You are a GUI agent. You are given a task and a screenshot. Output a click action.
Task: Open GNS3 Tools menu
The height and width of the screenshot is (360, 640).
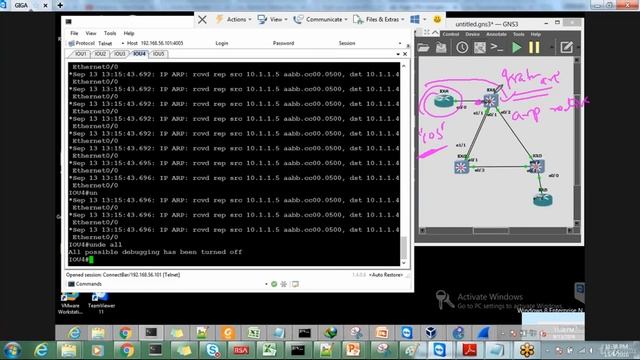pyautogui.click(x=518, y=34)
